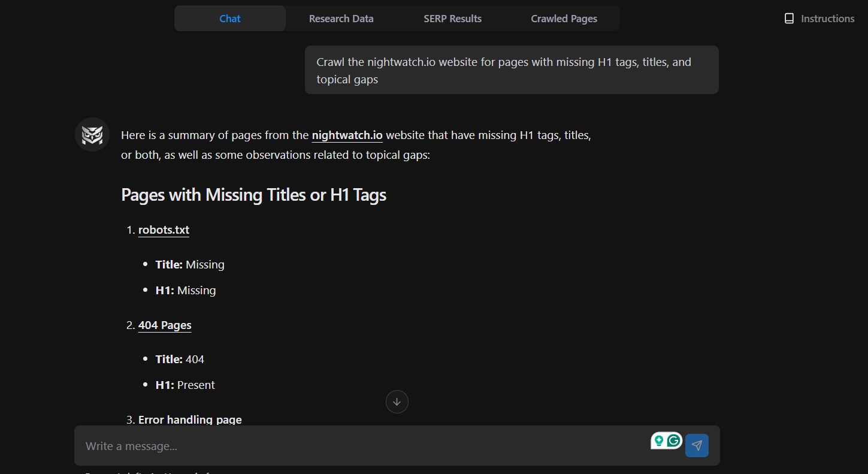Click the Grammarly G icon
Image resolution: width=868 pixels, height=474 pixels.
tap(675, 441)
